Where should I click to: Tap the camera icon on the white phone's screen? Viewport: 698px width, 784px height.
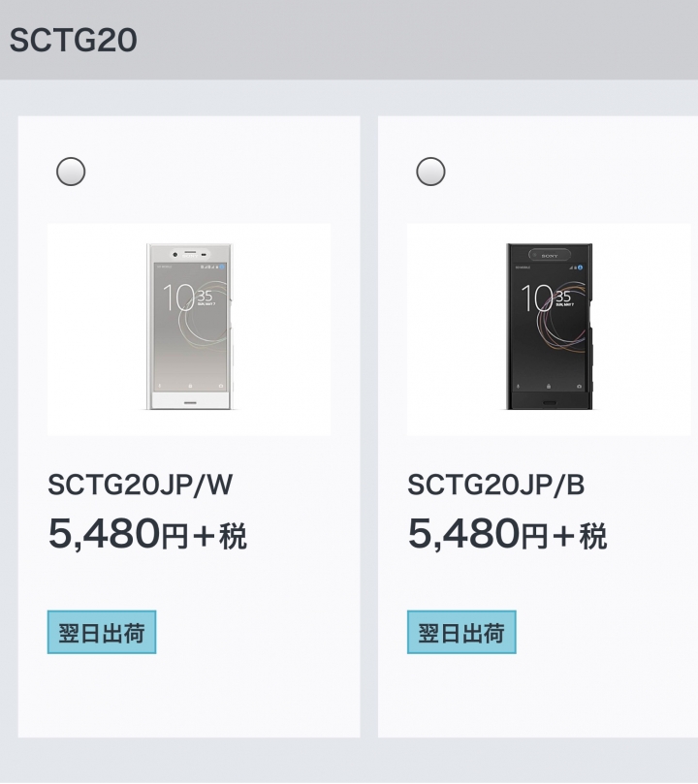tap(221, 386)
